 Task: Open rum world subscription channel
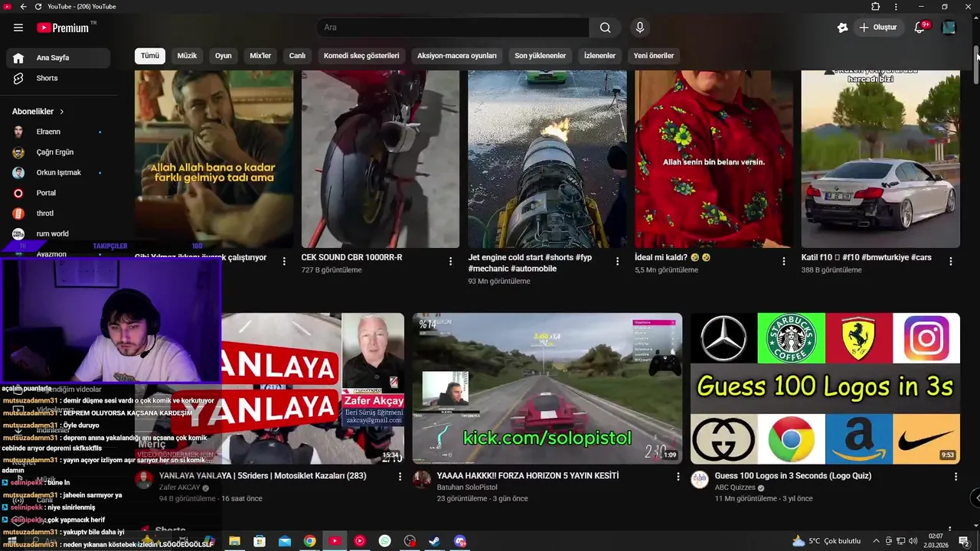[x=58, y=233]
